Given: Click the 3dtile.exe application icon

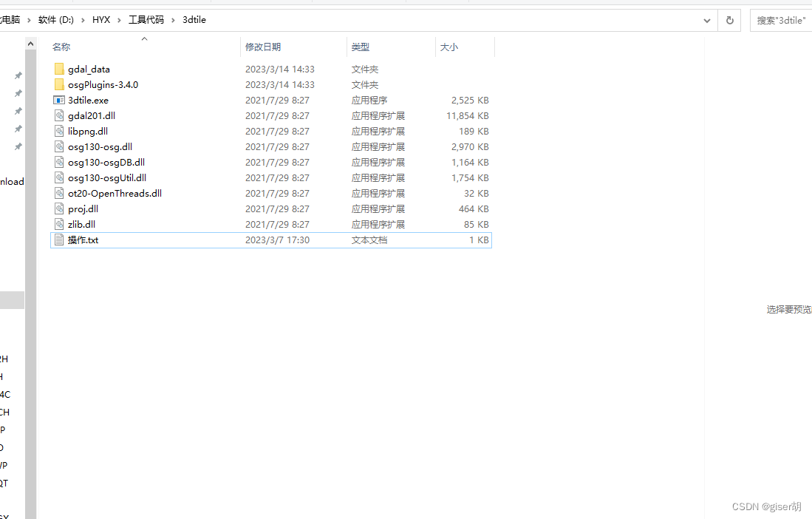Looking at the screenshot, I should [x=59, y=100].
